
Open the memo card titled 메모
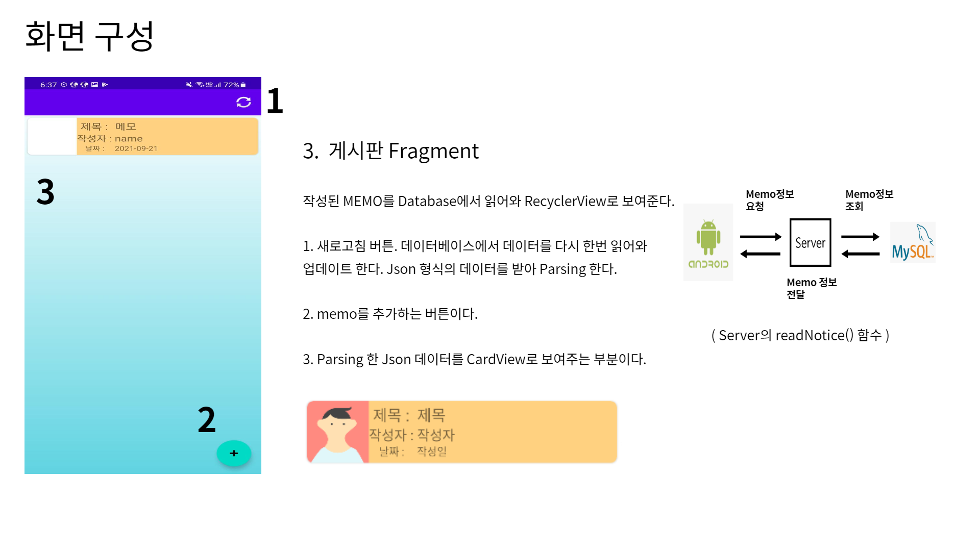click(143, 136)
